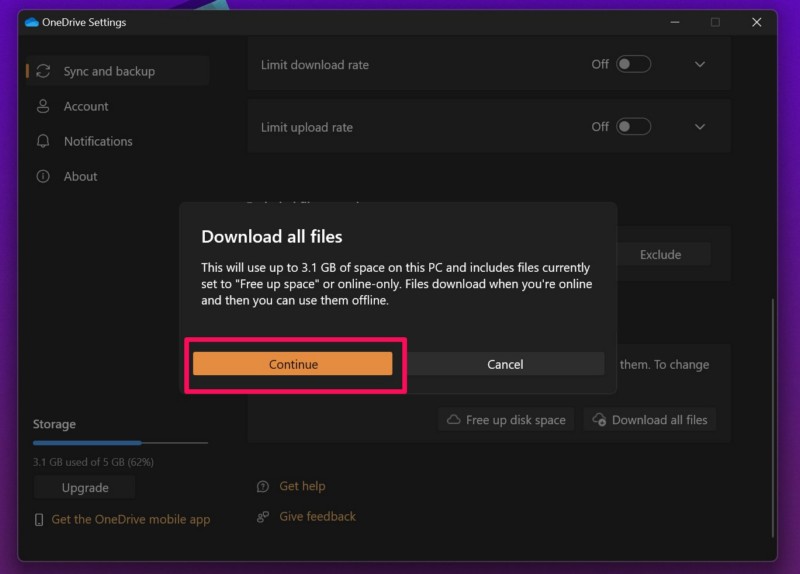The width and height of the screenshot is (800, 574).
Task: Click the Account person icon
Action: pyautogui.click(x=43, y=106)
